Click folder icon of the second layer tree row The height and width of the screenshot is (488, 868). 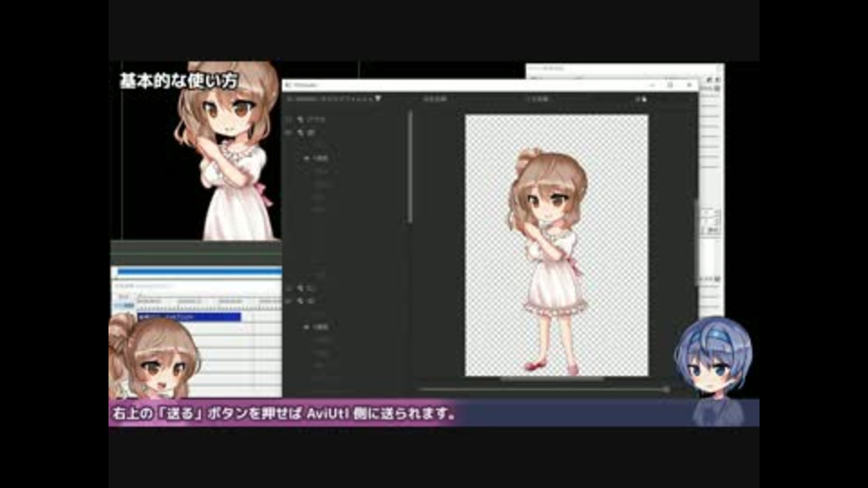(x=300, y=133)
